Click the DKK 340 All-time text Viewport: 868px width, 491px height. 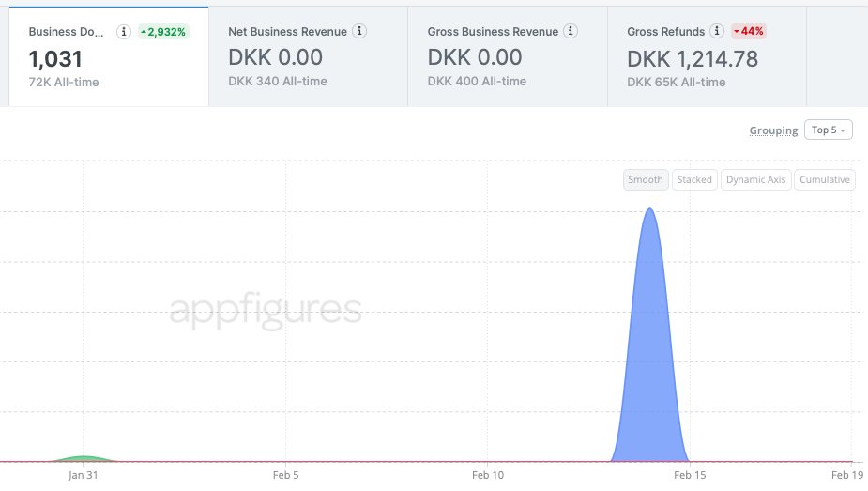click(x=278, y=82)
